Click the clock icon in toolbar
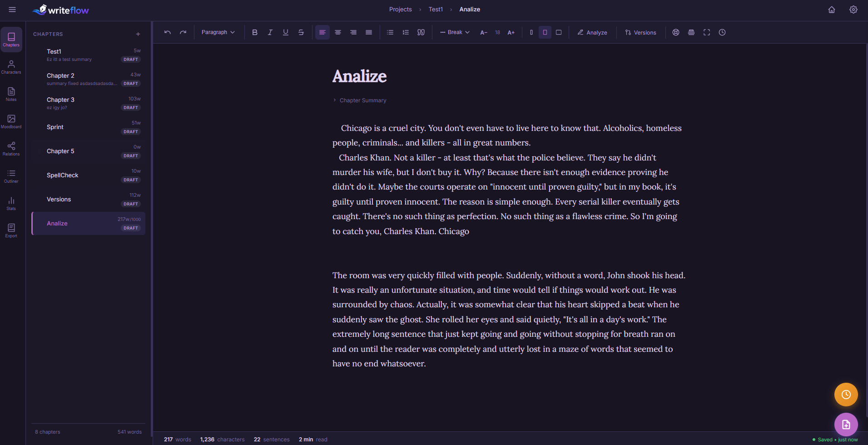 [x=722, y=32]
